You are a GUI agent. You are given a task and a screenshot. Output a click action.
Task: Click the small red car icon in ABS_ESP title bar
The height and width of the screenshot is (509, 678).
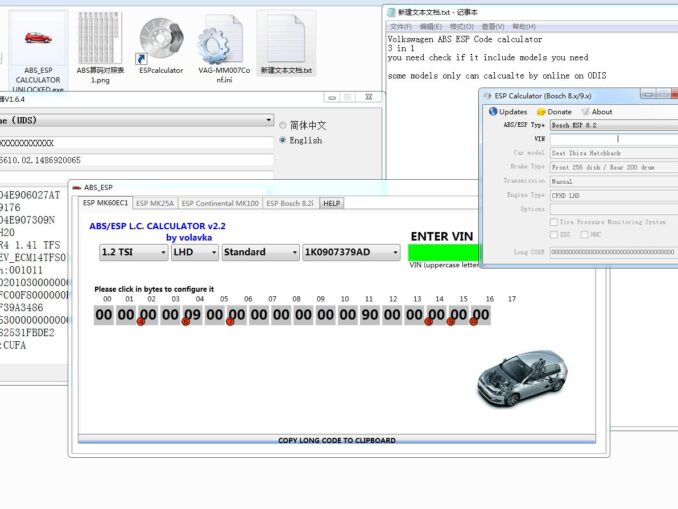77,187
